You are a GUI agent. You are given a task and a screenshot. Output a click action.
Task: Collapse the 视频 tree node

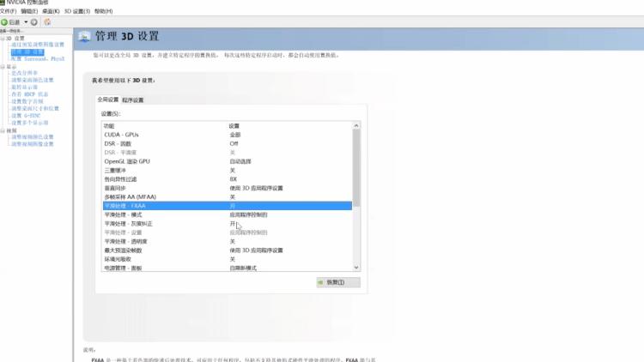[x=3, y=130]
